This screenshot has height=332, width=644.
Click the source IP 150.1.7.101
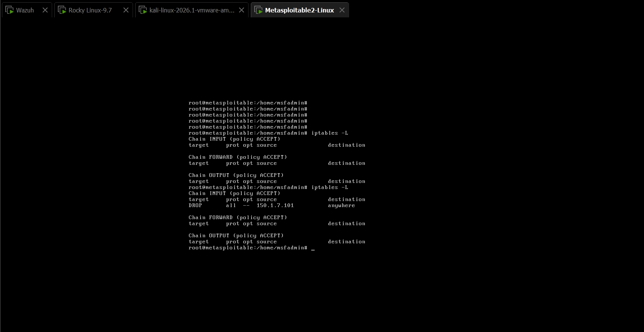click(275, 206)
